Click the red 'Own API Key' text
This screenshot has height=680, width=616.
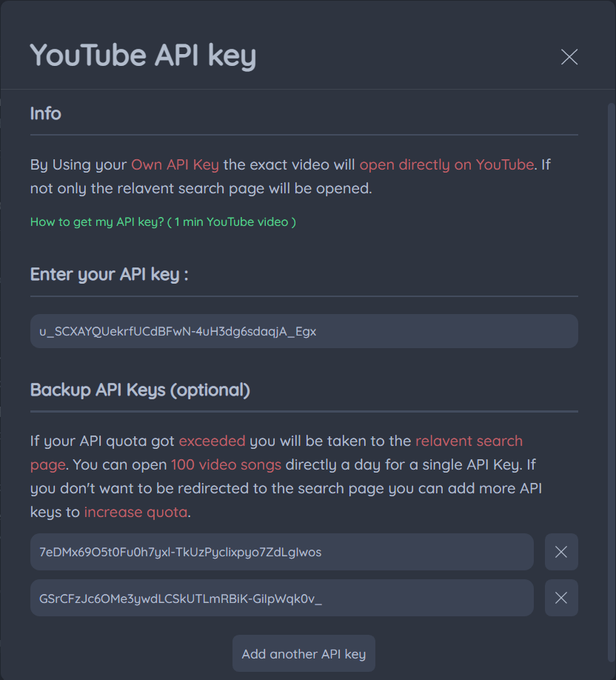tap(175, 164)
